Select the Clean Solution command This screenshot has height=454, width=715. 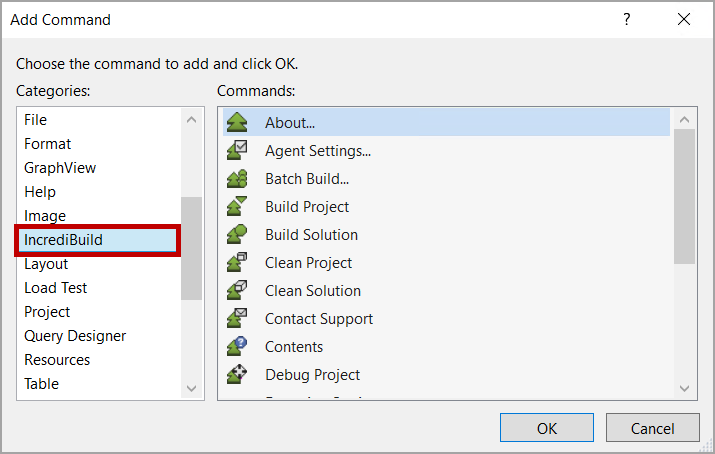(x=313, y=291)
